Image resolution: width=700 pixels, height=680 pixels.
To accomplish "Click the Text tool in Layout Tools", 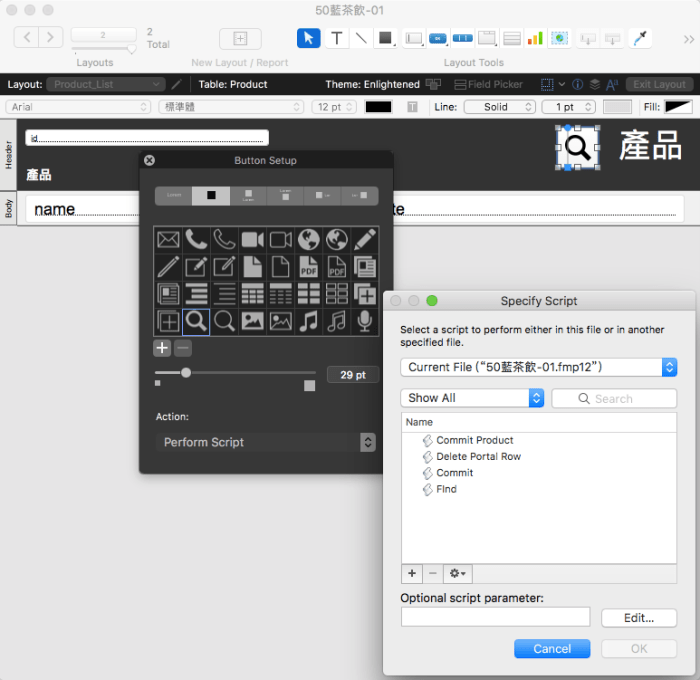I will point(336,39).
